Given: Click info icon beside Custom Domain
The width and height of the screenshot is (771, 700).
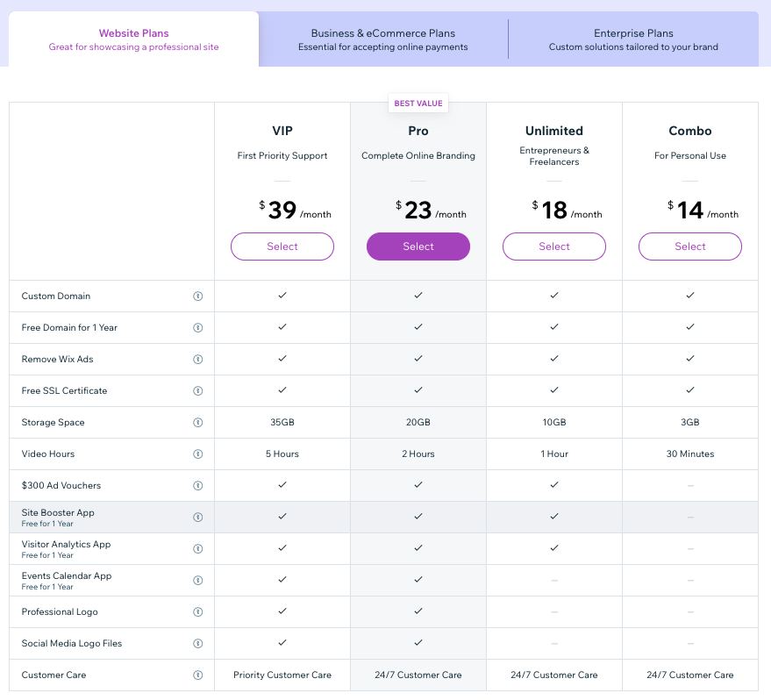Looking at the screenshot, I should (197, 296).
